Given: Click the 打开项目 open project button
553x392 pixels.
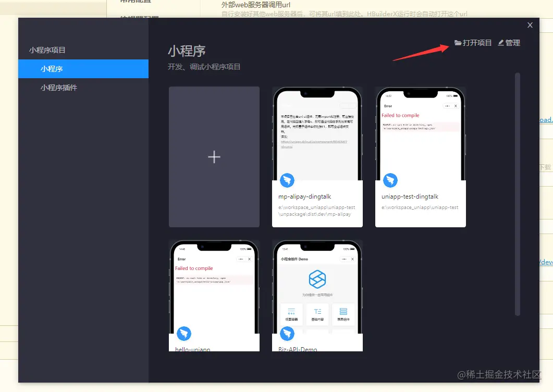Looking at the screenshot, I should [473, 43].
